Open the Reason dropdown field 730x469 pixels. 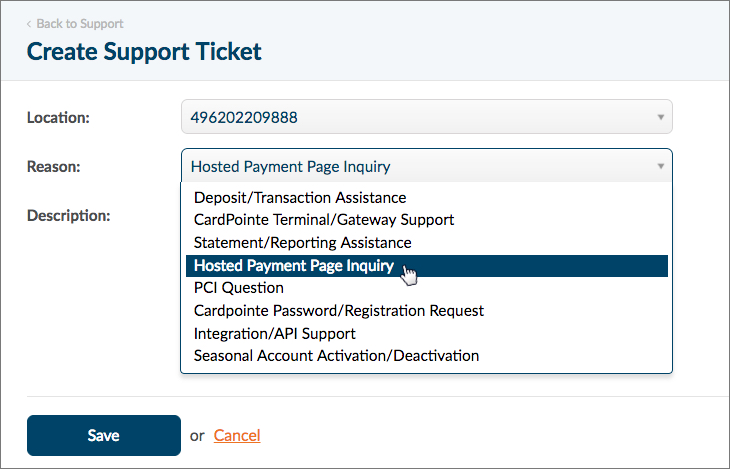(x=420, y=166)
